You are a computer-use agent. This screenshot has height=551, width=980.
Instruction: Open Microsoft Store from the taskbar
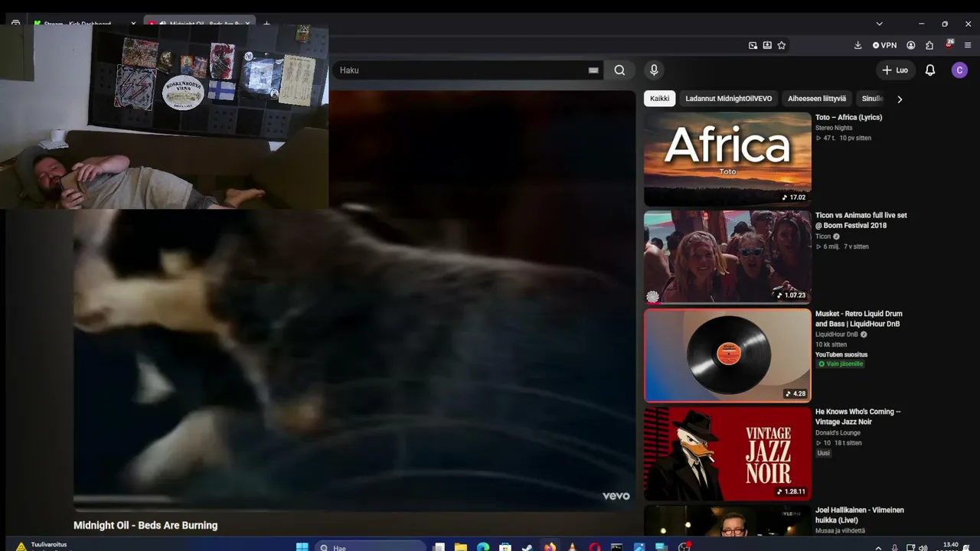(505, 547)
